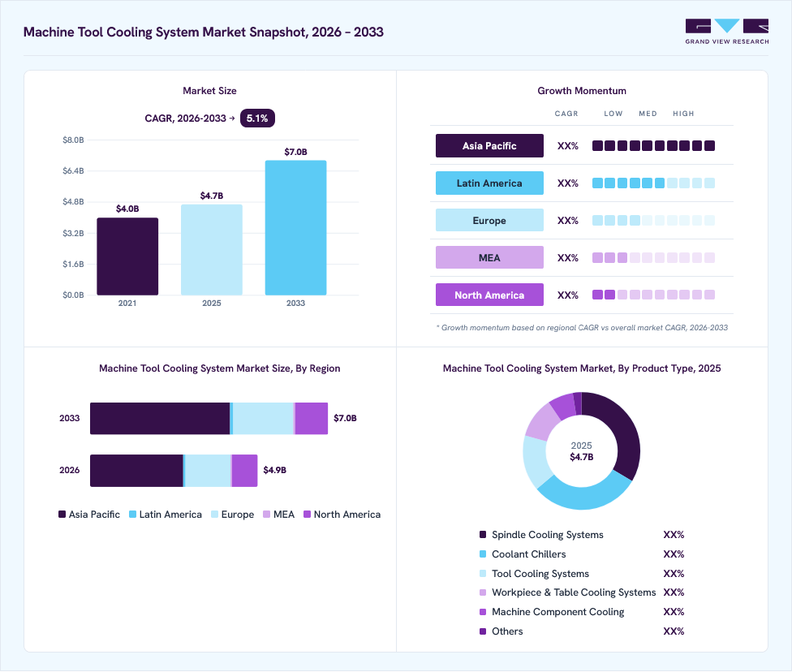Click the North America momentum indicator squares

tap(653, 295)
